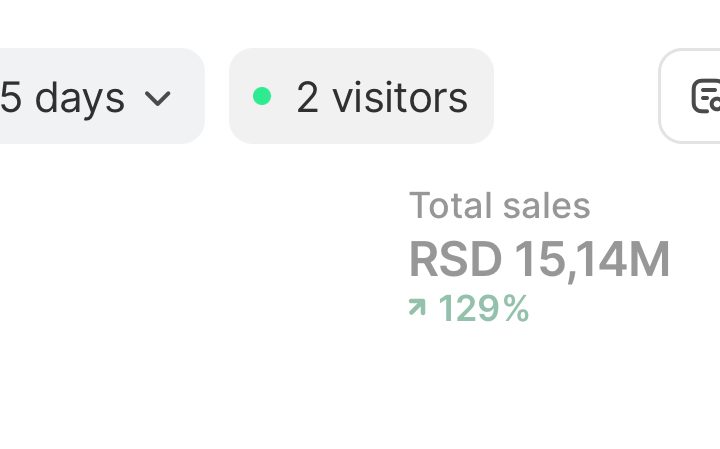Select the RSD currency amount text
This screenshot has width=720, height=449.
click(538, 259)
